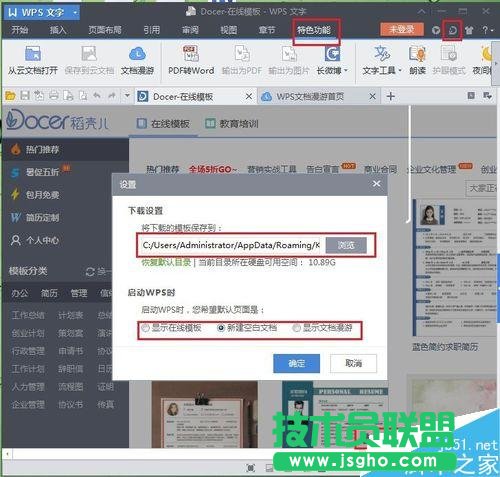This screenshot has height=477, width=500.
Task: Open 包月免费 lightning sidebar item
Action: pyautogui.click(x=35, y=195)
